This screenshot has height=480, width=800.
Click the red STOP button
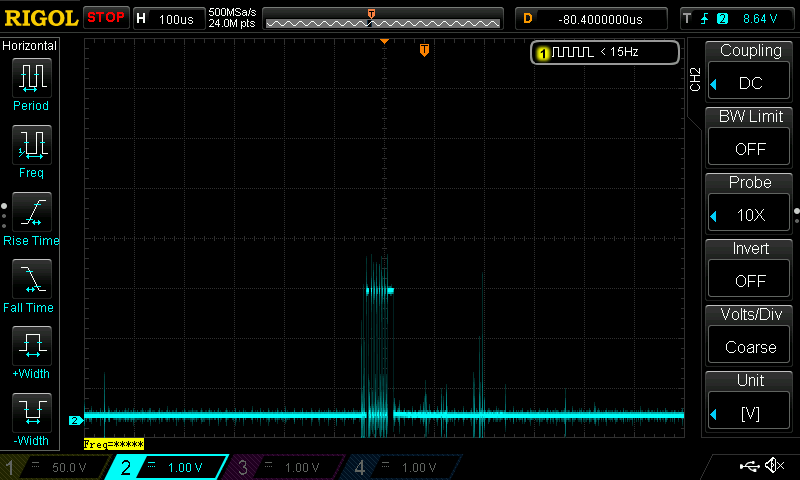pos(105,17)
